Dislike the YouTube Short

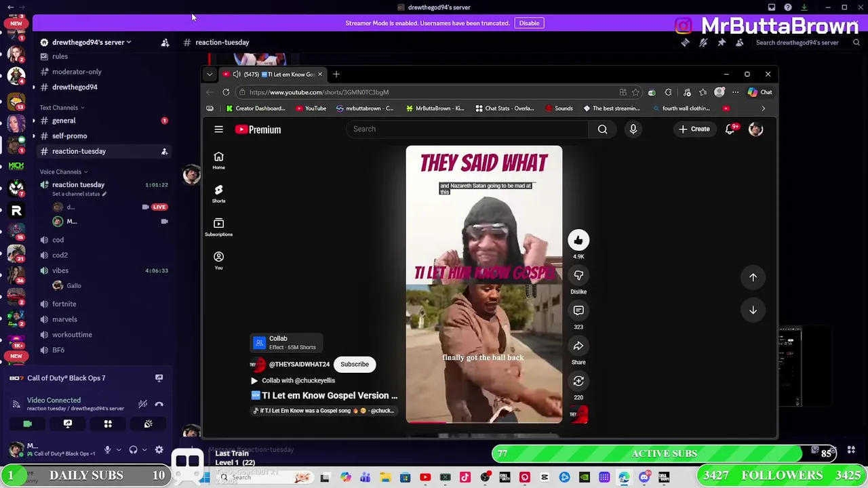click(578, 275)
